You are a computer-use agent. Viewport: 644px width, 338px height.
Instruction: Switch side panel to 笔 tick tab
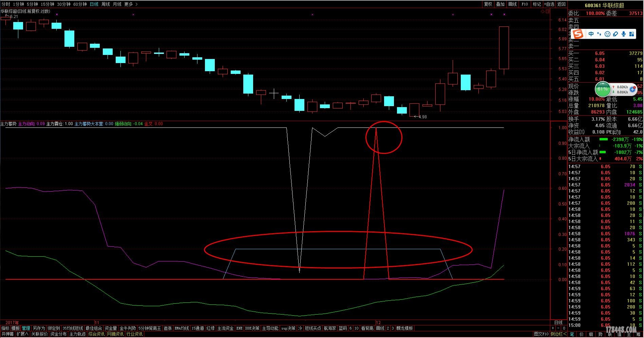click(572, 334)
